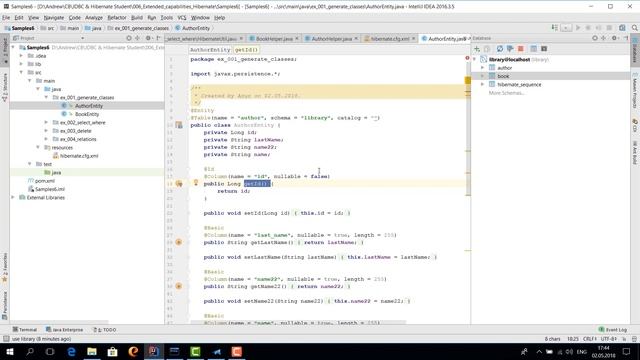Expand the hibernate_sequence table node
Image resolution: width=640 pixels, height=360 pixels.
[x=482, y=84]
